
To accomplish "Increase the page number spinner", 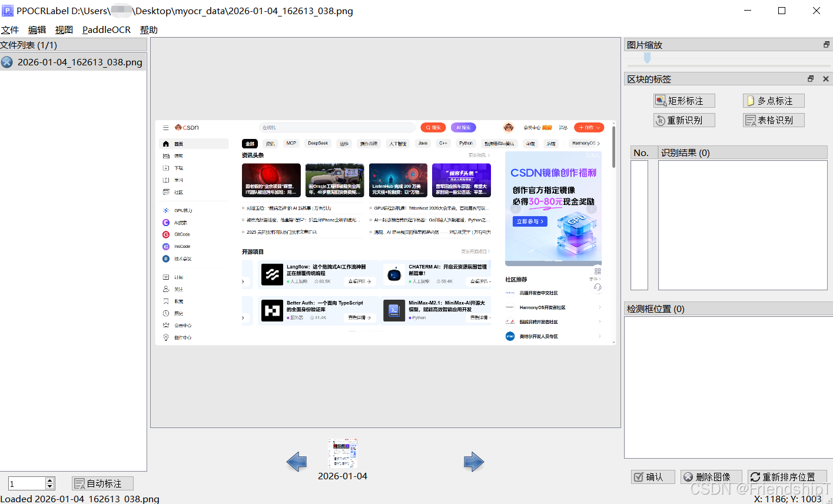I will (50, 480).
